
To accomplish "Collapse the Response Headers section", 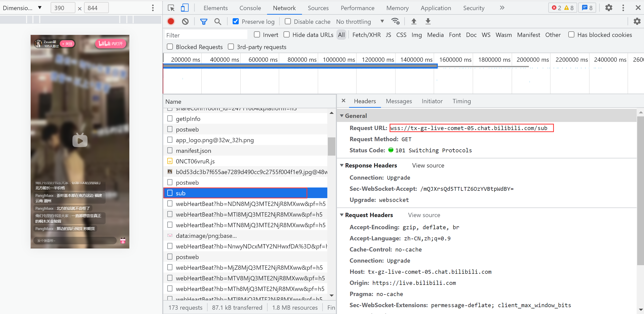I will [342, 165].
